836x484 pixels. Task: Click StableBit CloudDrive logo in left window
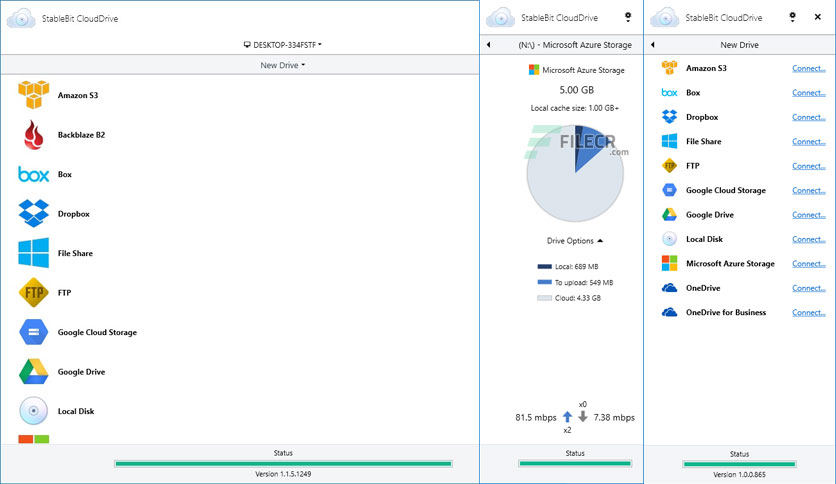tap(21, 18)
